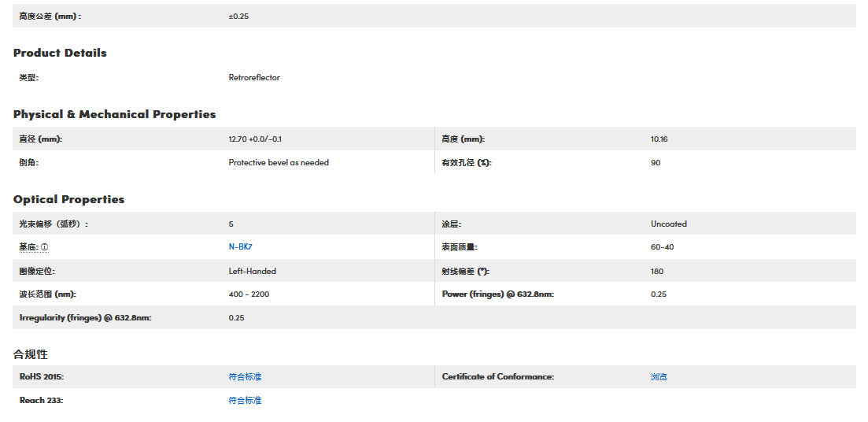Click the Certificate of Conformance label
868x422 pixels.
coord(497,377)
